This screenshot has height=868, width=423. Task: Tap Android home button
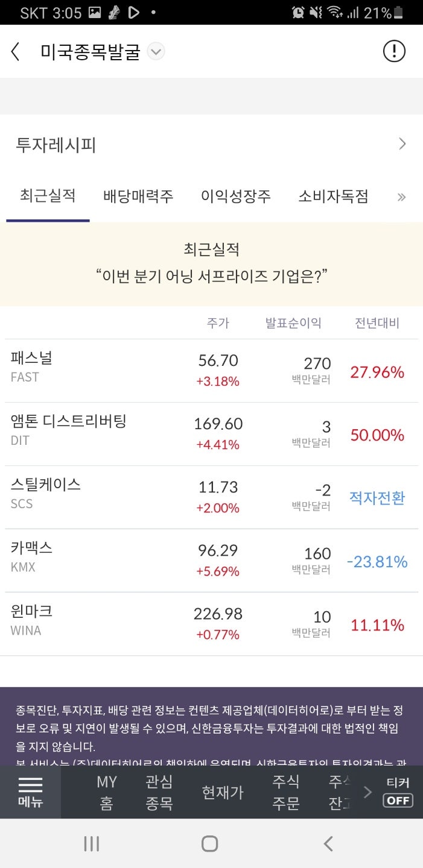[209, 843]
